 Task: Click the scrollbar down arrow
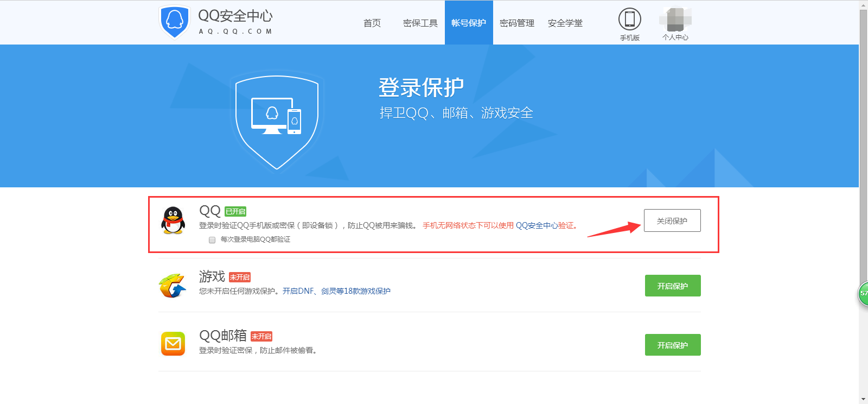(x=863, y=399)
